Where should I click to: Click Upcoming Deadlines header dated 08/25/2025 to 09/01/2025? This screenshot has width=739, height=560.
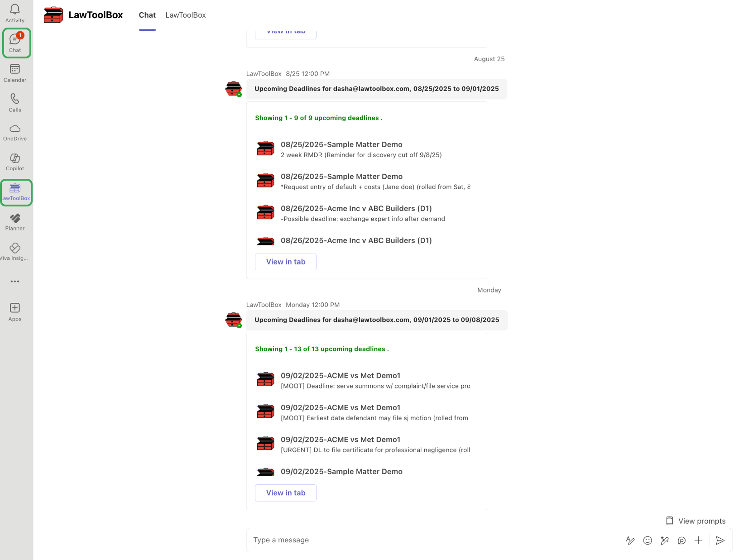377,89
